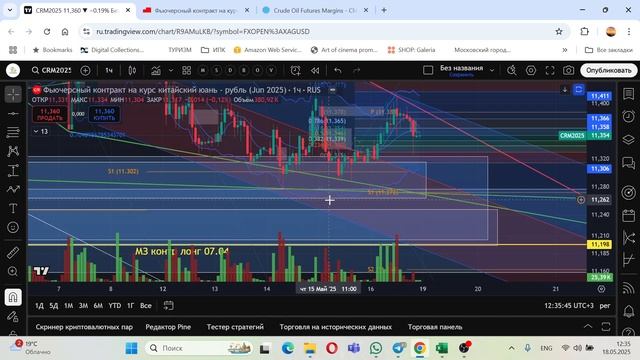Viewport: 640px width, 360px height.
Task: Toggle per (adjusted) scale mode
Action: [605, 305]
